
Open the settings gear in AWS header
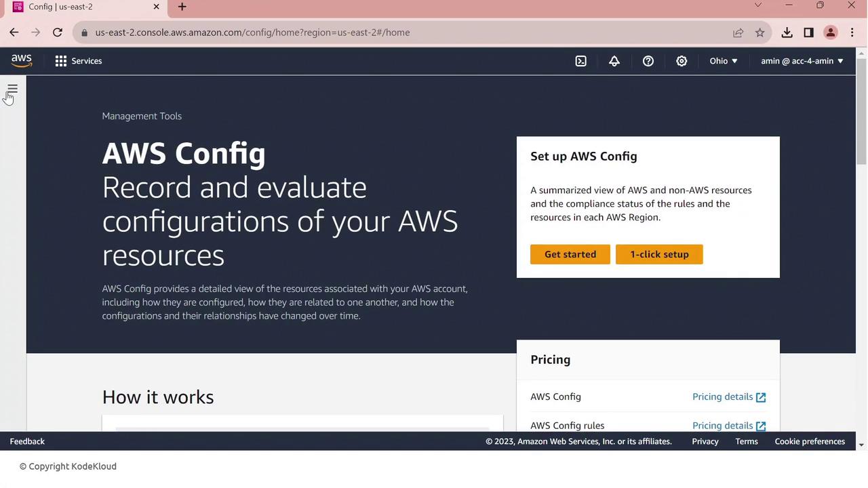[682, 61]
